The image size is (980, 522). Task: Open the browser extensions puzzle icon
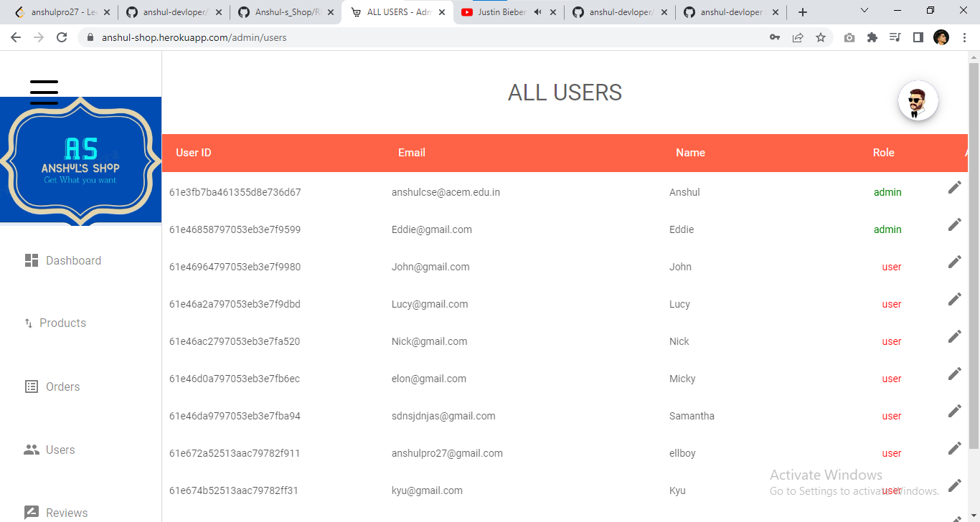coord(872,37)
